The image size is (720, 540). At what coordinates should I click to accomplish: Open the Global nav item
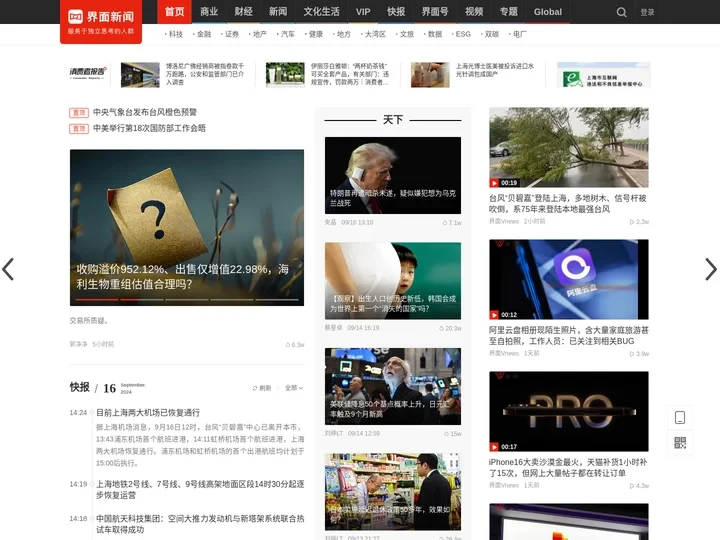(x=547, y=11)
